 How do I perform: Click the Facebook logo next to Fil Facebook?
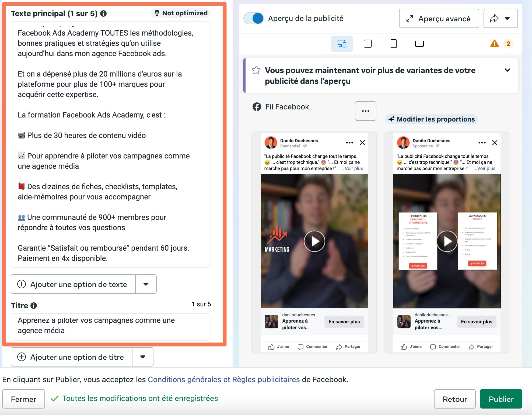[x=257, y=107]
